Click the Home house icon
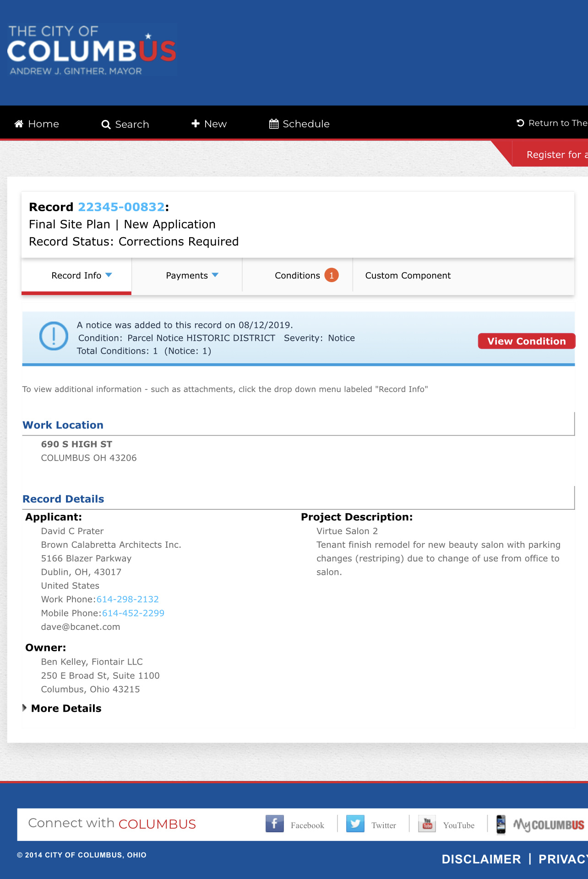 [19, 124]
